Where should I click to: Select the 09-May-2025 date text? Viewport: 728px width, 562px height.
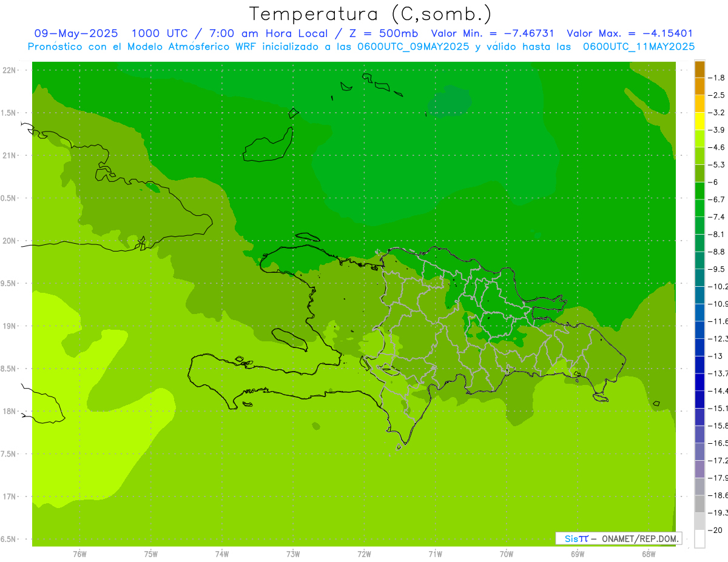76,33
